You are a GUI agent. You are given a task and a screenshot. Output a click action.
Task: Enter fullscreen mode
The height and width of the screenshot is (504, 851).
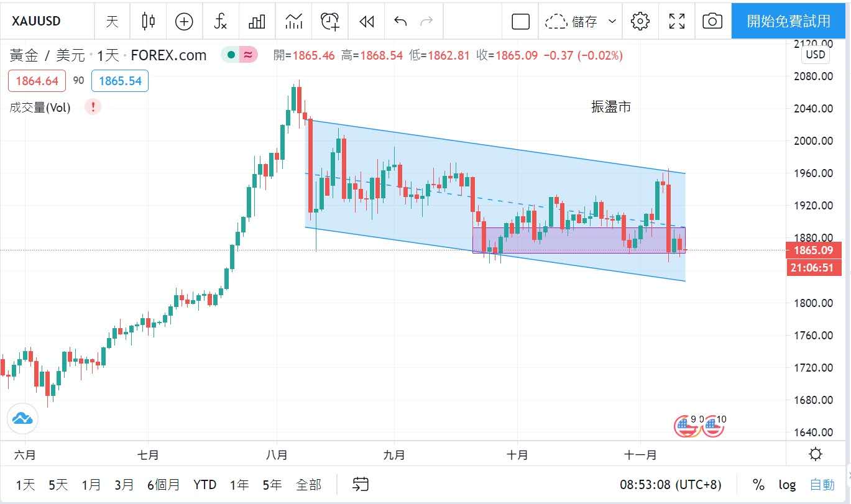click(676, 22)
